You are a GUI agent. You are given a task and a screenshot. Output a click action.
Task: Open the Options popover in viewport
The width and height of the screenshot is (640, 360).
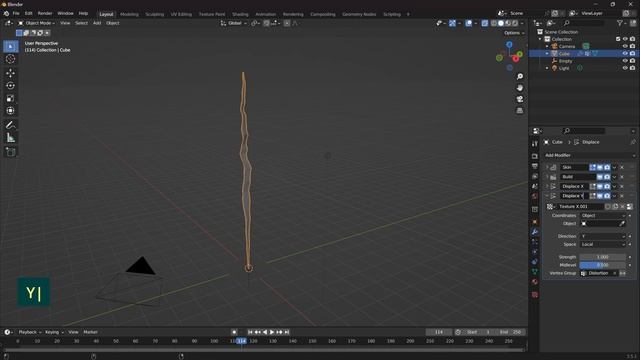point(513,33)
